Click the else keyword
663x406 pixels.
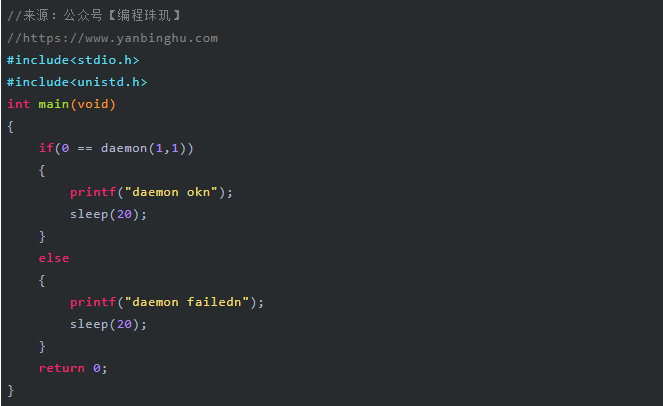[54, 258]
